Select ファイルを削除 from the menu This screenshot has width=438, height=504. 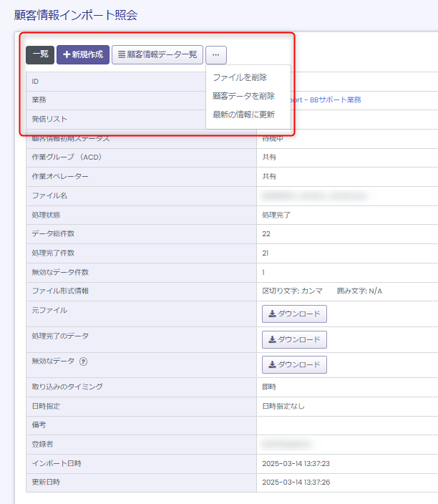point(240,77)
